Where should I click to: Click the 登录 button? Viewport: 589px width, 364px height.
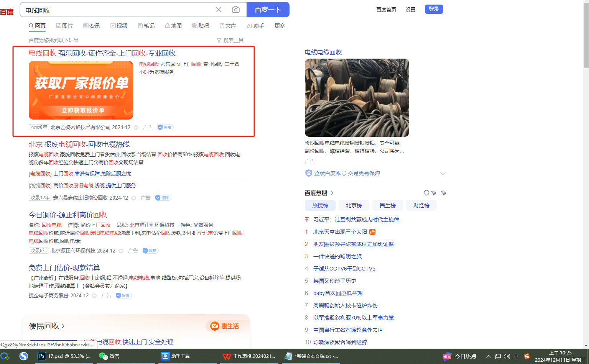[x=434, y=9]
